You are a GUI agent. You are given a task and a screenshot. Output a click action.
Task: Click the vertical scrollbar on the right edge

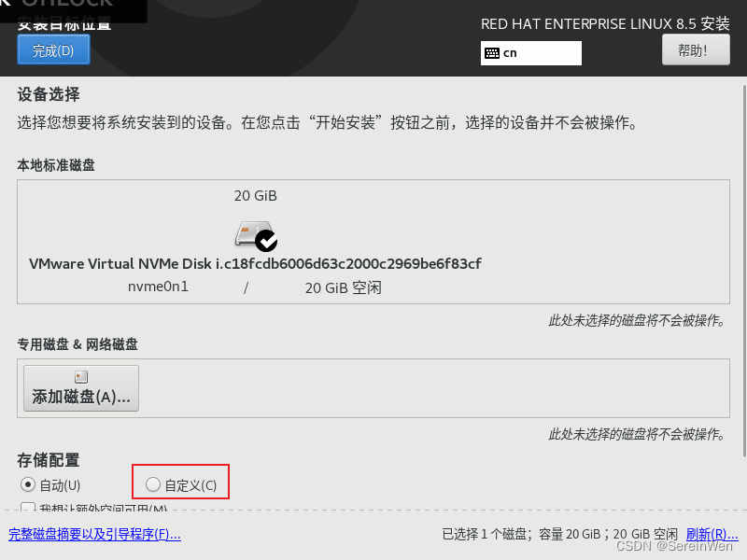pos(744,272)
